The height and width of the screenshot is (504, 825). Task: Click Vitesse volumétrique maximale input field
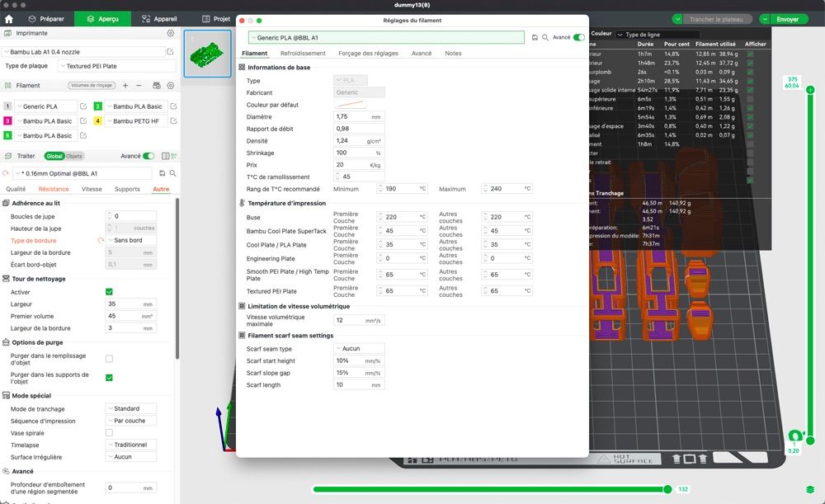click(x=359, y=320)
